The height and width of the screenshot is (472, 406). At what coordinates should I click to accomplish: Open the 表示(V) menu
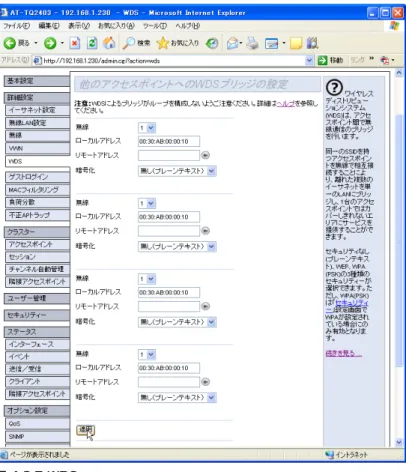click(x=79, y=26)
